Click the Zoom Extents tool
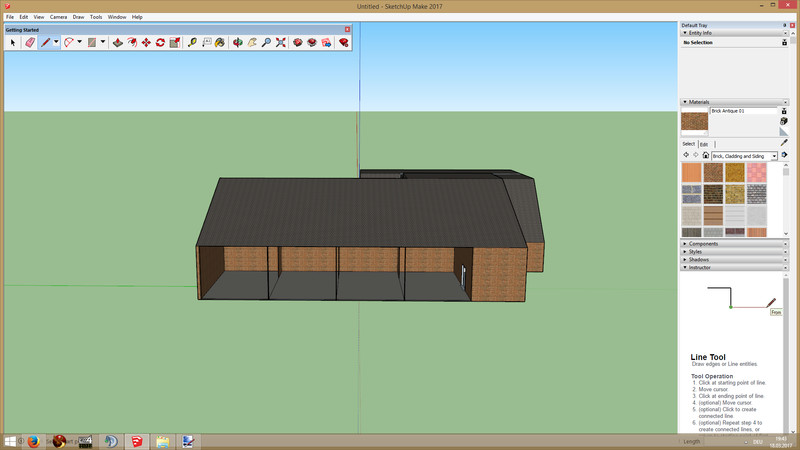This screenshot has height=450, width=800. [282, 43]
